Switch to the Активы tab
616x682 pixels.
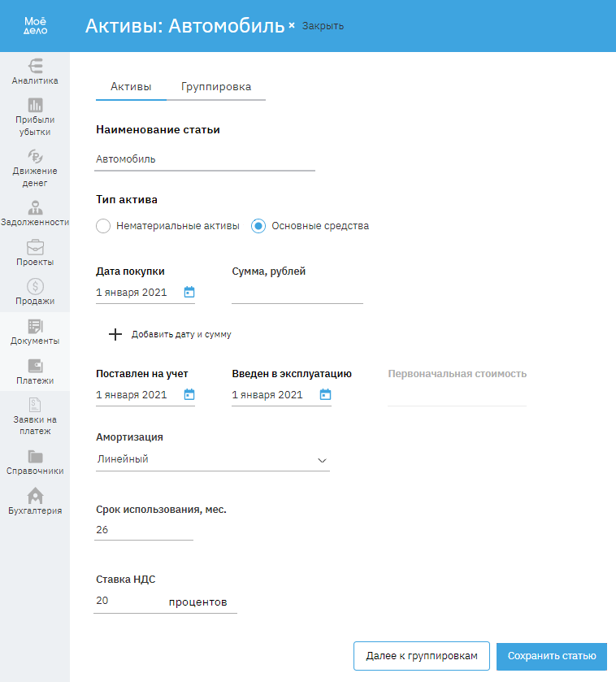click(131, 86)
